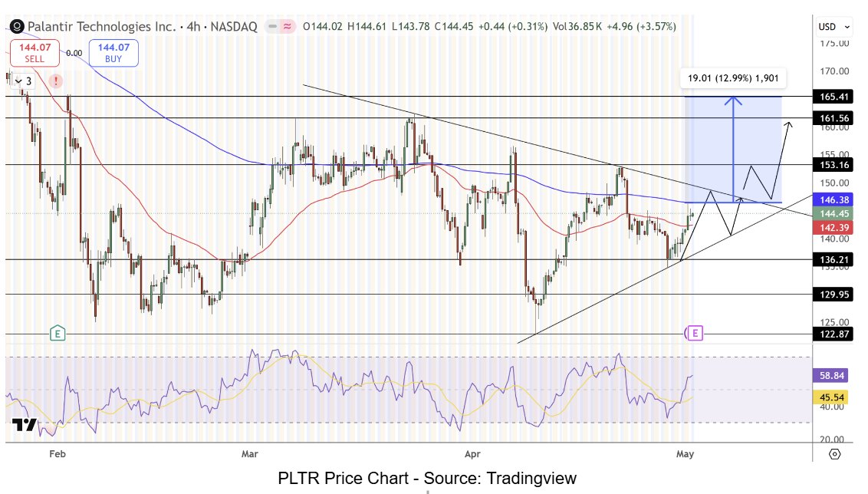
Task: Click the Palantir symbol logo icon
Action: point(17,26)
